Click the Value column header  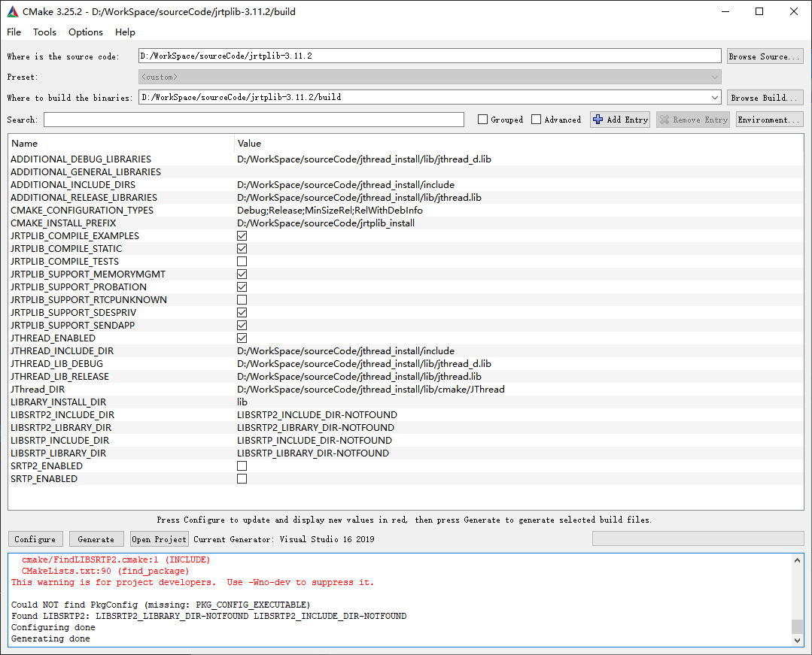(x=519, y=144)
